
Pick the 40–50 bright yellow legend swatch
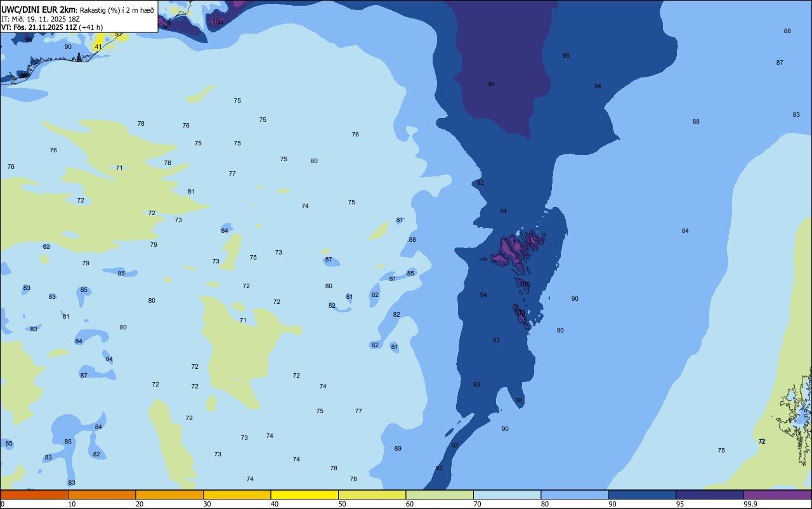click(304, 494)
